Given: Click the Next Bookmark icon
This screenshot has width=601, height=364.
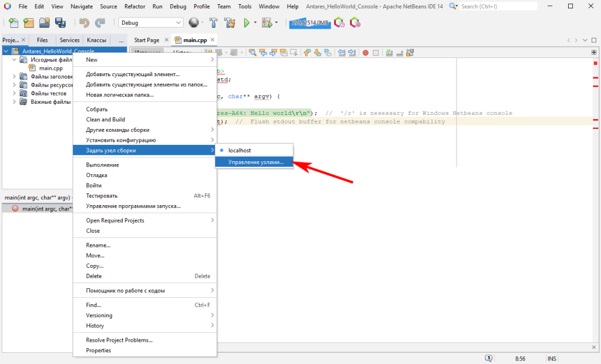Looking at the screenshot, I should [318, 53].
